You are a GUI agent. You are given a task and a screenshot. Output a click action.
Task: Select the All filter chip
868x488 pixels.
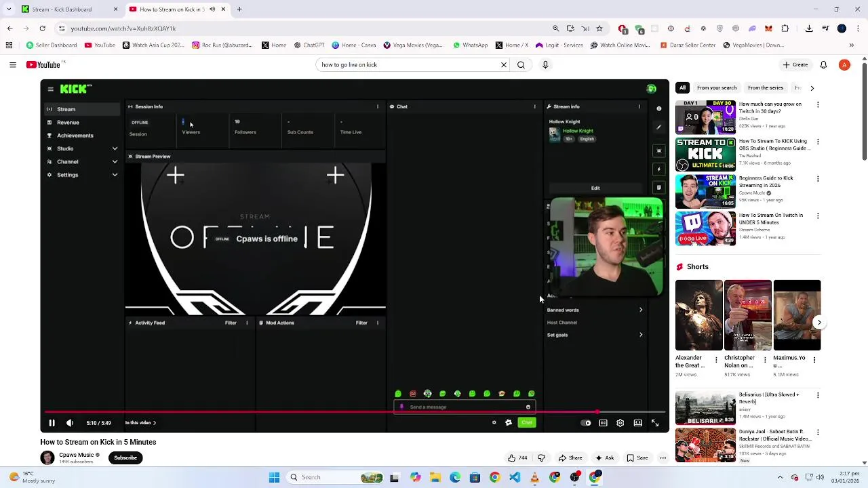point(683,88)
